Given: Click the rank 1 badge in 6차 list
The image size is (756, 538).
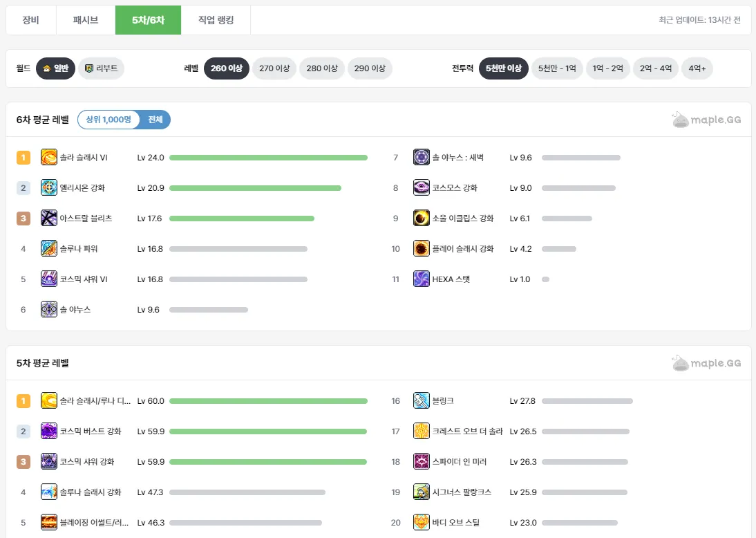Looking at the screenshot, I should click(x=23, y=157).
